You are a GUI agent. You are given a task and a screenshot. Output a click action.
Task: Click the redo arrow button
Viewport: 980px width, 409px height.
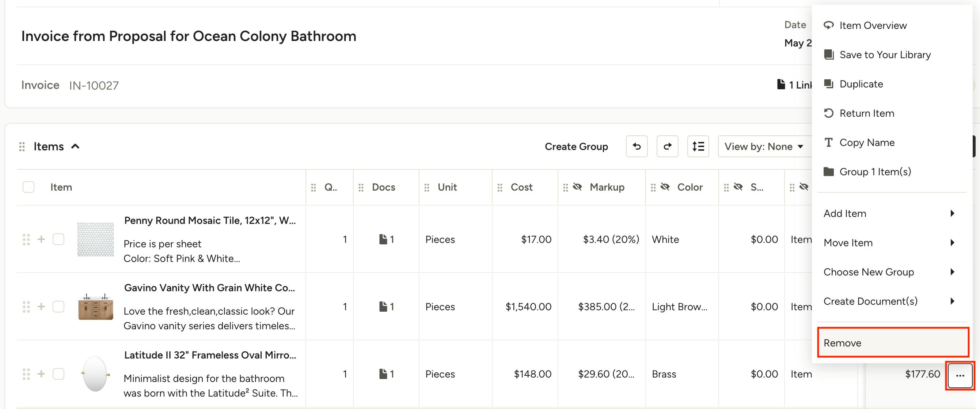point(667,146)
